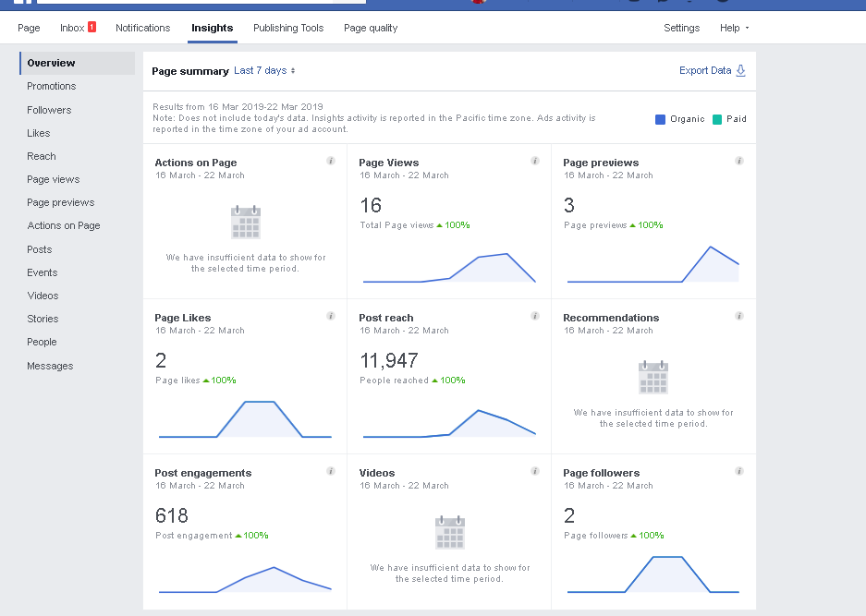
Task: Click the Recommendations card title
Action: tap(611, 318)
